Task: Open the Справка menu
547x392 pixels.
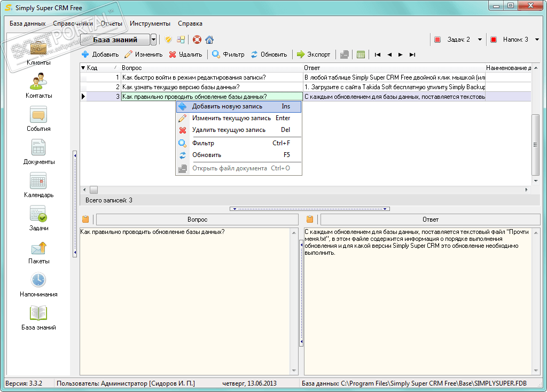Action: [190, 23]
